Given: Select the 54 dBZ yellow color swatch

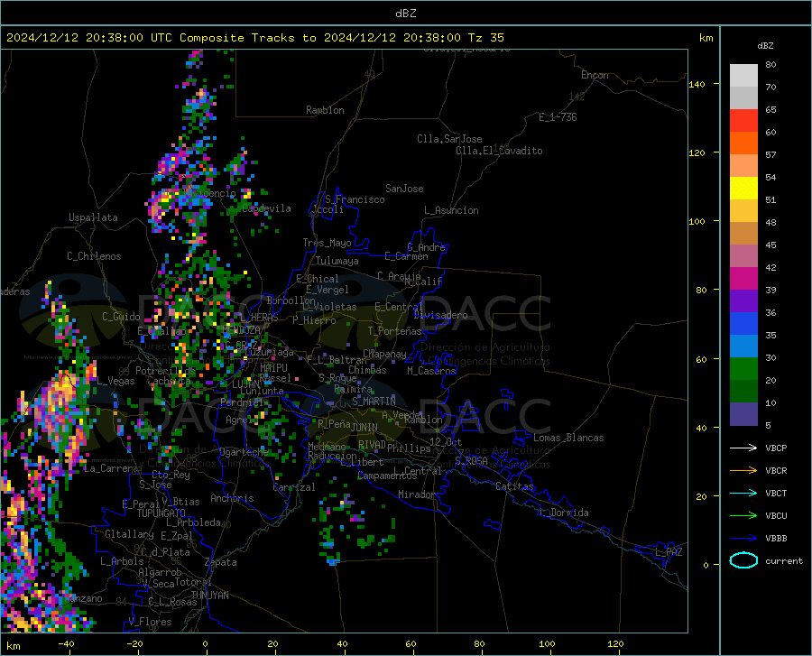Looking at the screenshot, I should [743, 189].
